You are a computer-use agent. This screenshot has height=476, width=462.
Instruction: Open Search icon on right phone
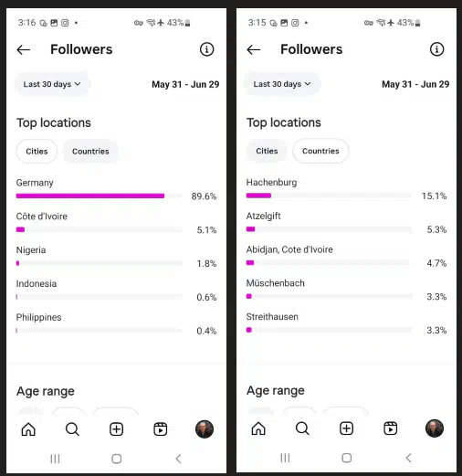(x=302, y=428)
